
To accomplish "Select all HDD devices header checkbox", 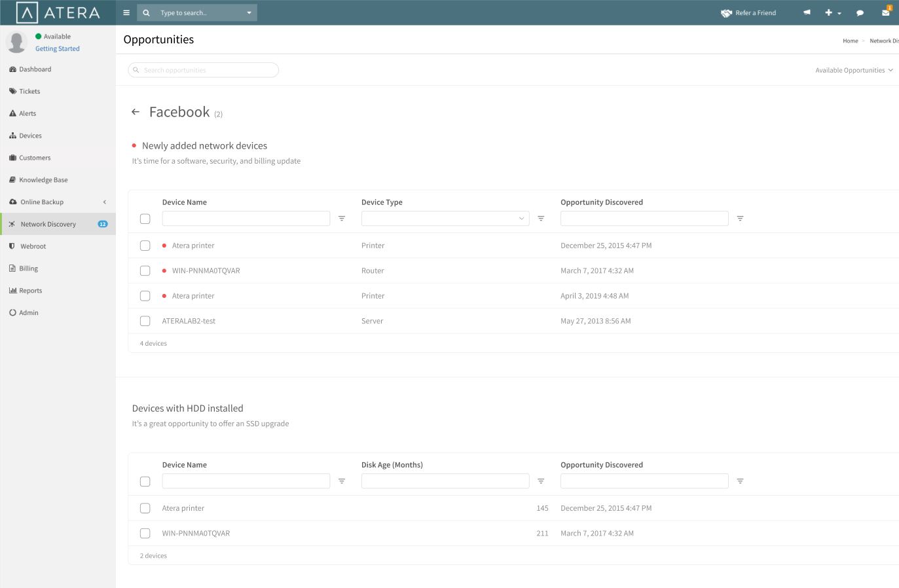I will pyautogui.click(x=145, y=481).
